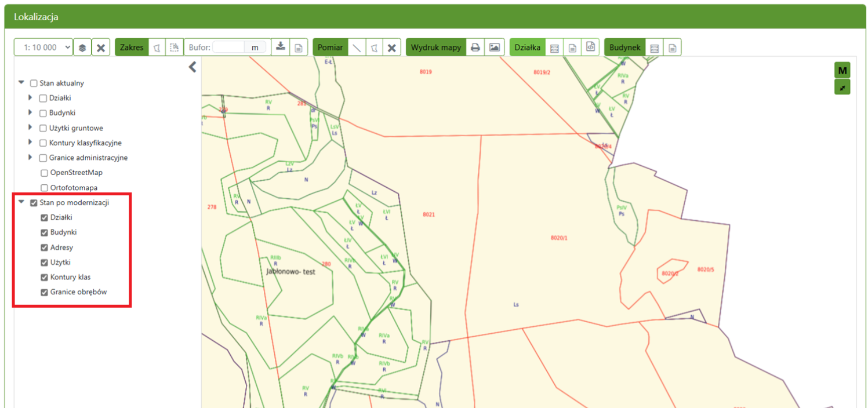
Task: Open the map scale 1:10 000 dropdown
Action: (x=43, y=48)
